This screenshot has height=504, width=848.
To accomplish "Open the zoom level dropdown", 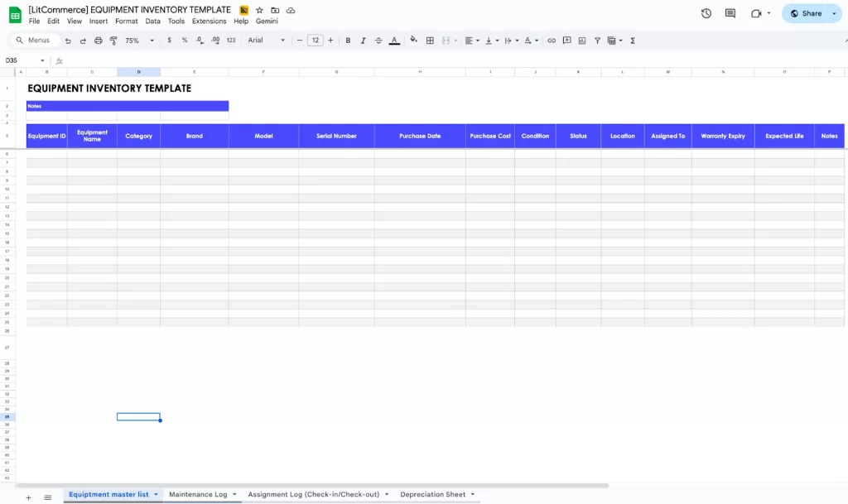I will click(139, 40).
